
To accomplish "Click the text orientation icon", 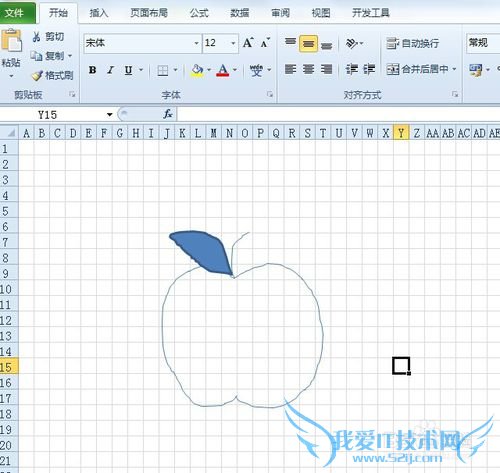I will click(351, 43).
